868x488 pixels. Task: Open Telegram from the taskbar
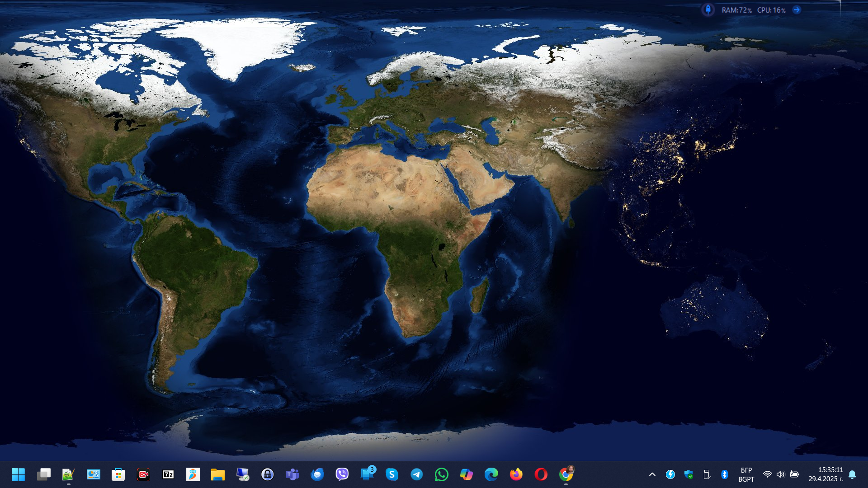pos(417,474)
